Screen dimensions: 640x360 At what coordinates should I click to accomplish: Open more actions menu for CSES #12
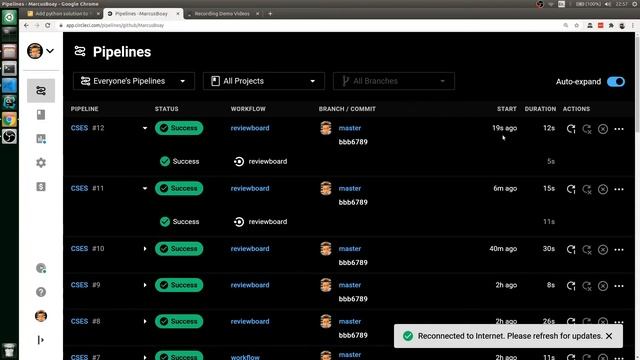coord(619,129)
